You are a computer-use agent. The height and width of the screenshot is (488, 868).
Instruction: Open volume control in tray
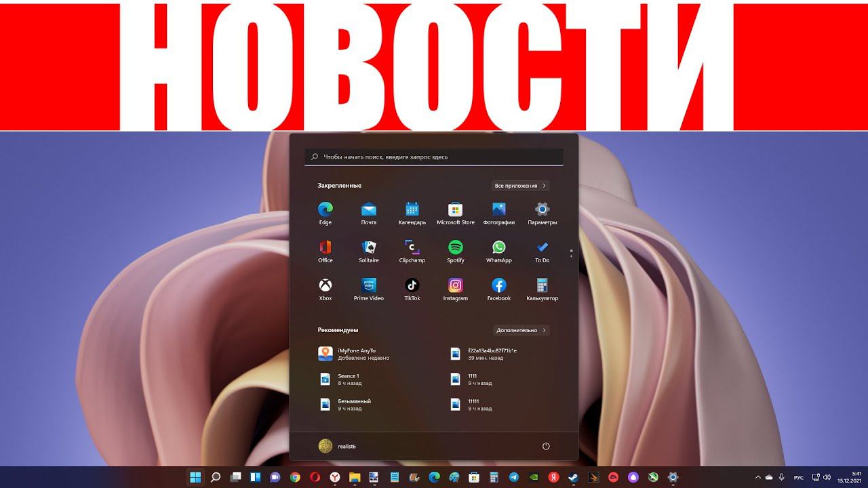click(x=827, y=477)
